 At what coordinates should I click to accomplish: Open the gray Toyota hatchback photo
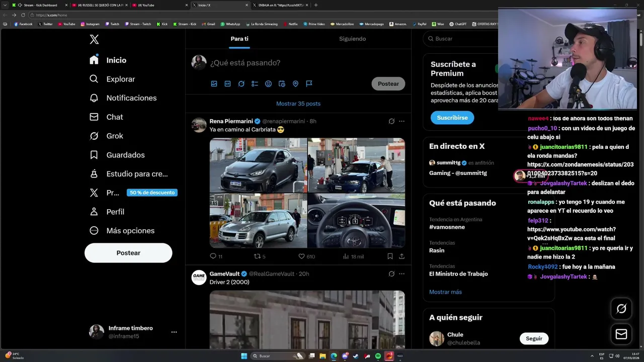258,165
